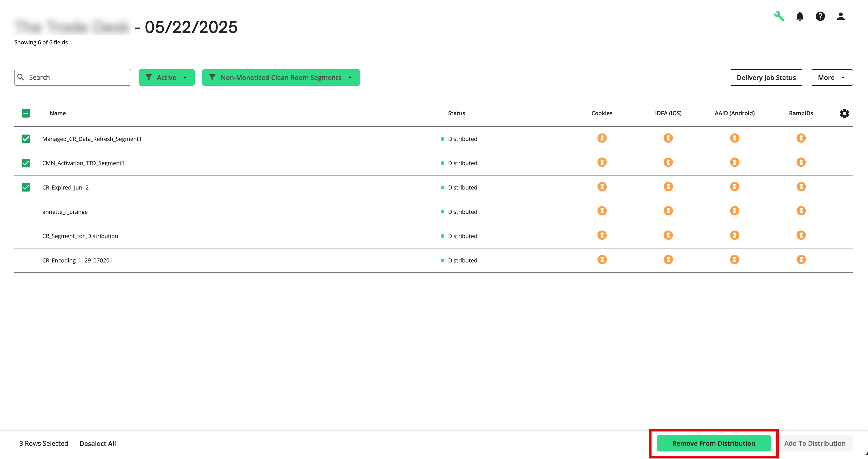Click the Cookies status icon for Managed_CR_Data_Refresh_Segment1
Screen dimensions: 868x459
(602, 138)
